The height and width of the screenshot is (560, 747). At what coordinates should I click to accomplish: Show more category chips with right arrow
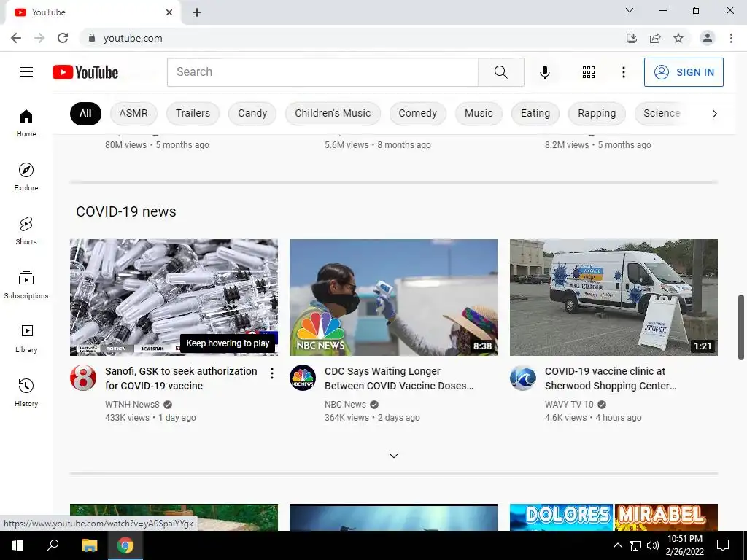click(714, 113)
